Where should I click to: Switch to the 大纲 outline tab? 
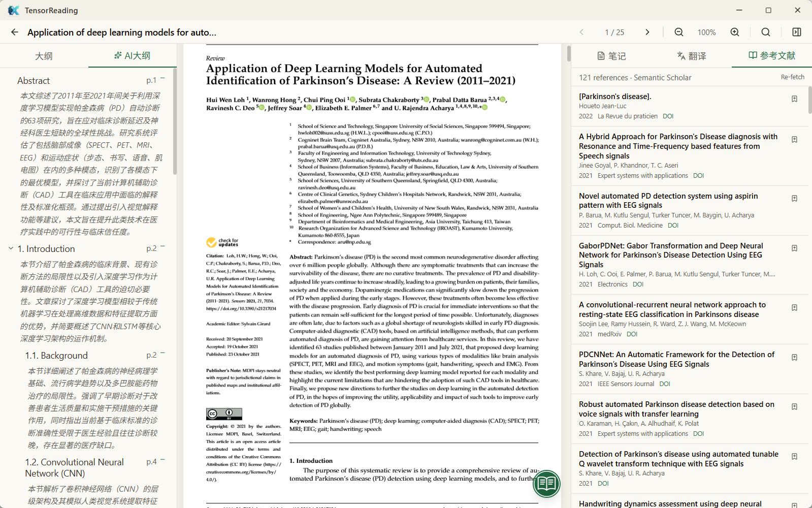(x=44, y=56)
